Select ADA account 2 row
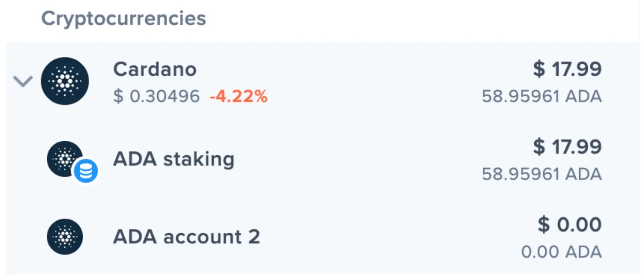The height and width of the screenshot is (278, 644). [x=322, y=237]
